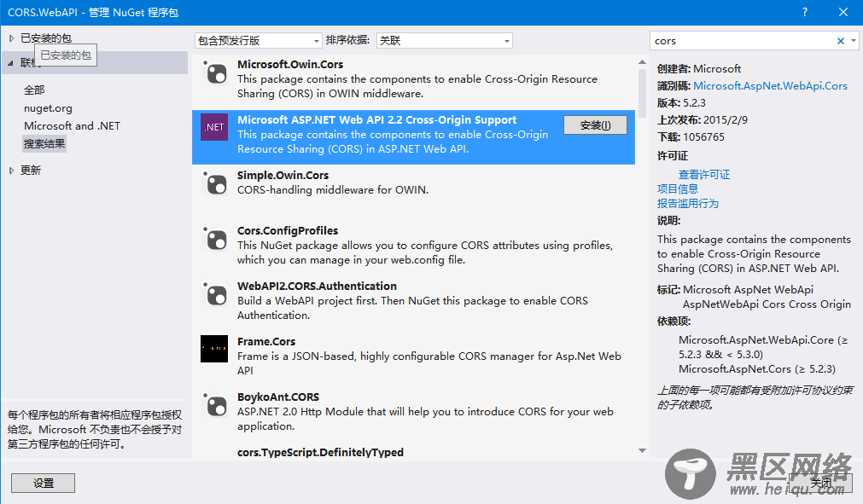Click the Simple.Owin.Cors package icon
Image resolution: width=863 pixels, height=504 pixels.
(x=214, y=183)
